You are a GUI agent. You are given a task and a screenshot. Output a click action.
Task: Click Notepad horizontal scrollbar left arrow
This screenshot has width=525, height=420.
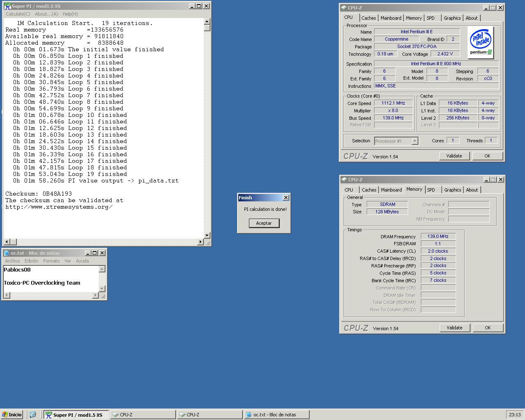7,295
